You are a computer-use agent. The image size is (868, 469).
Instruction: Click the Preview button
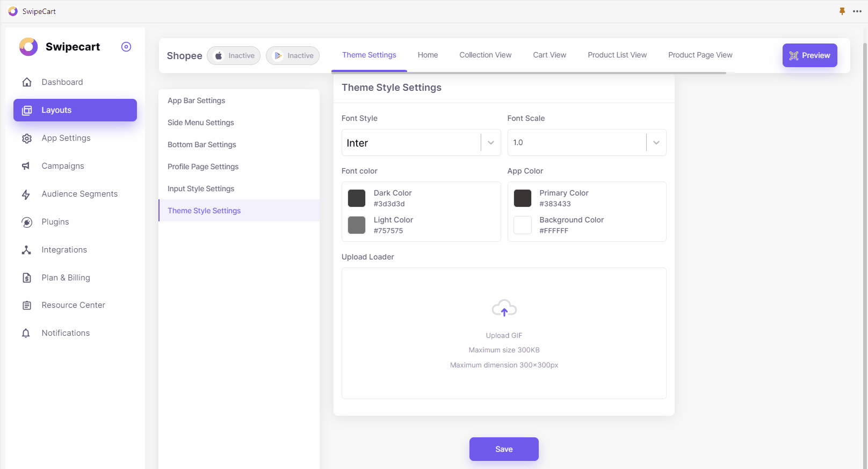click(810, 55)
